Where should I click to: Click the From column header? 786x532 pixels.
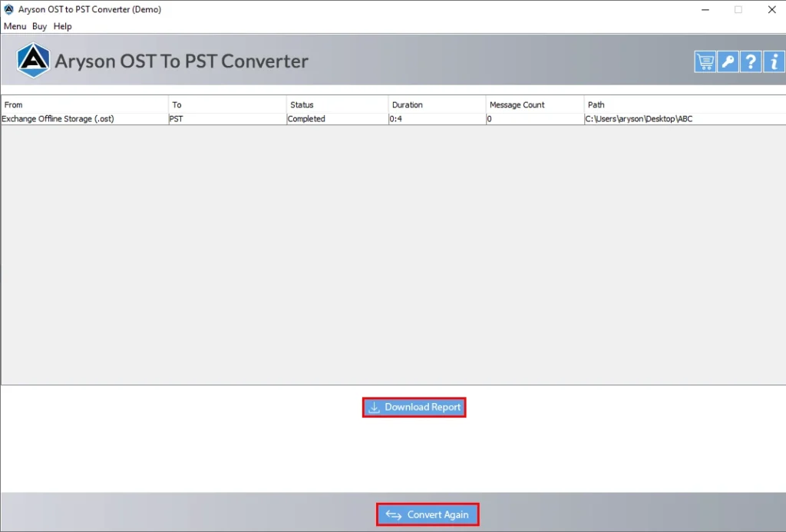[85, 105]
